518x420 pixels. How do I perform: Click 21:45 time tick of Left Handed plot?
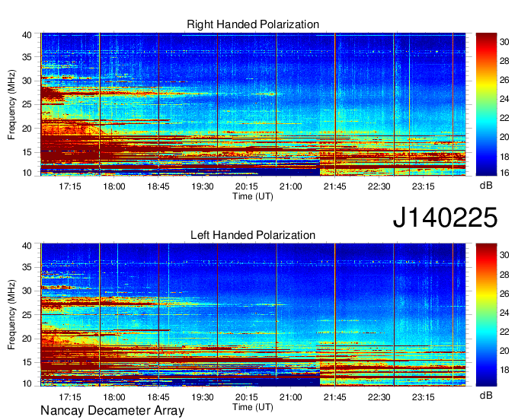click(335, 397)
